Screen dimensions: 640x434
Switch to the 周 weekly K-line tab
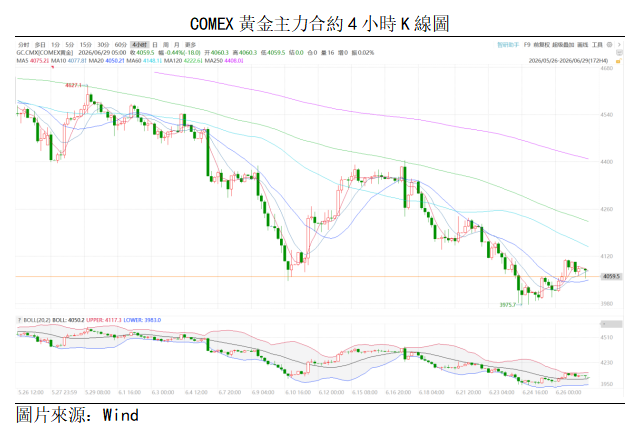(x=166, y=45)
